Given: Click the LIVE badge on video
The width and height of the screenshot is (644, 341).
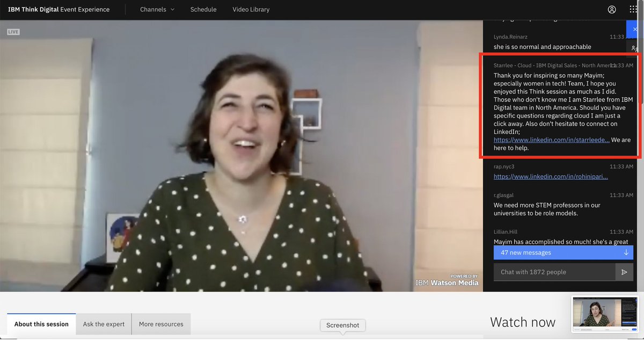Looking at the screenshot, I should click(13, 32).
